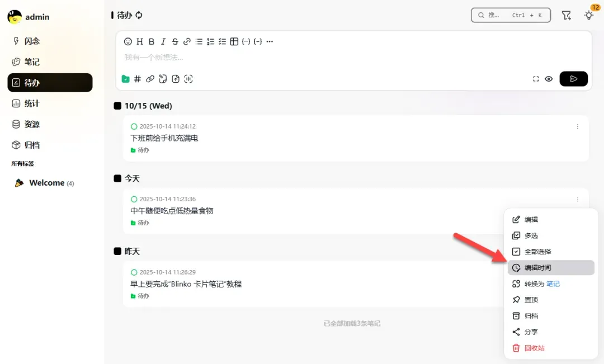The image size is (604, 364).
Task: Mark '下班前给手机充满电' todo as complete
Action: pyautogui.click(x=134, y=126)
